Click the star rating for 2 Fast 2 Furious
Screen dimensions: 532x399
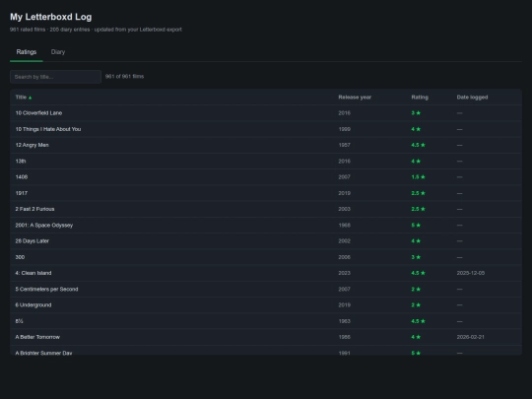[418, 209]
